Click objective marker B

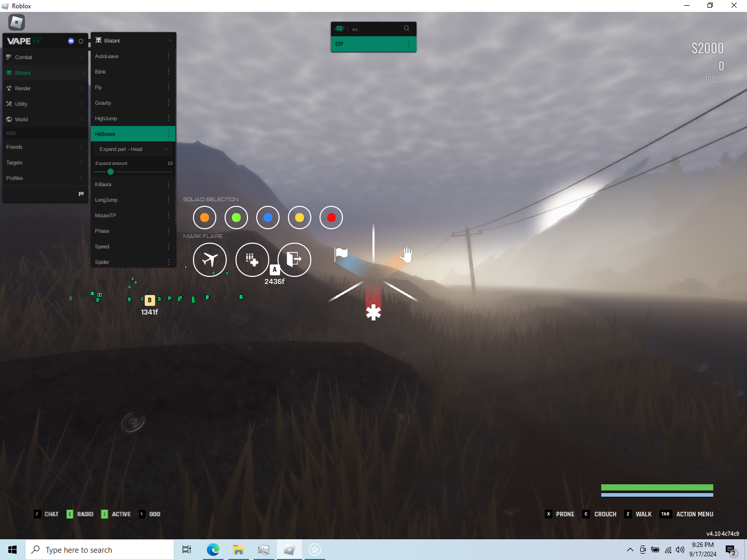(149, 300)
